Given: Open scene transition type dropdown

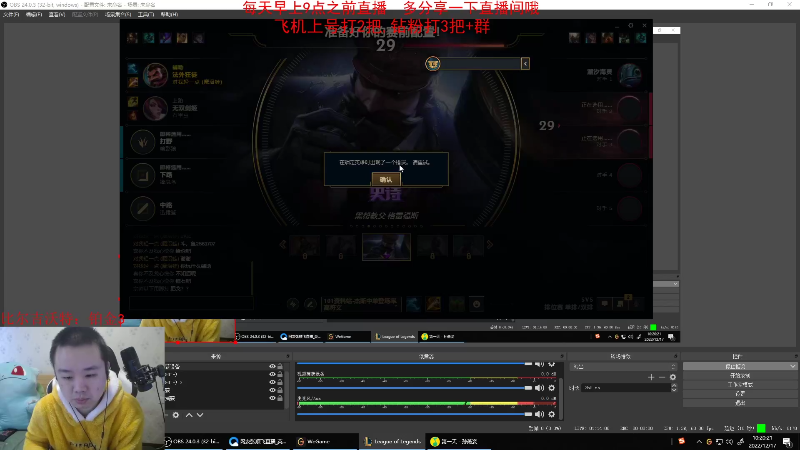Looking at the screenshot, I should click(622, 366).
